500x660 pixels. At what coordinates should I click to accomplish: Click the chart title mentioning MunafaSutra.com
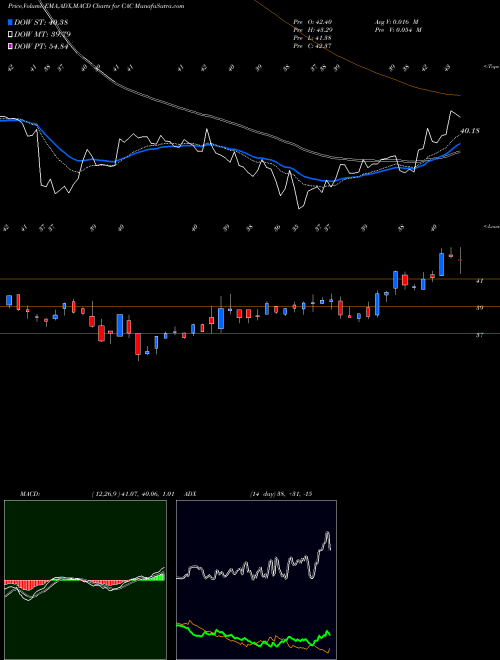click(x=96, y=6)
